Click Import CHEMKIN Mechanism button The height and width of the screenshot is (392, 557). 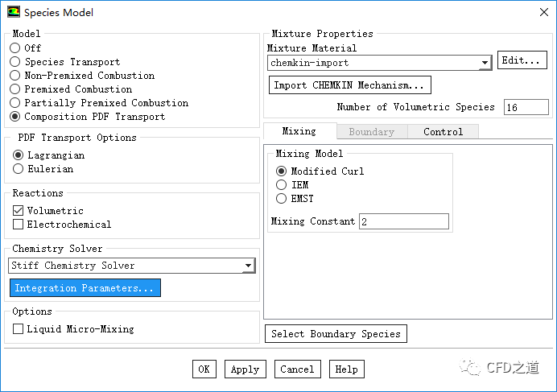(x=349, y=85)
